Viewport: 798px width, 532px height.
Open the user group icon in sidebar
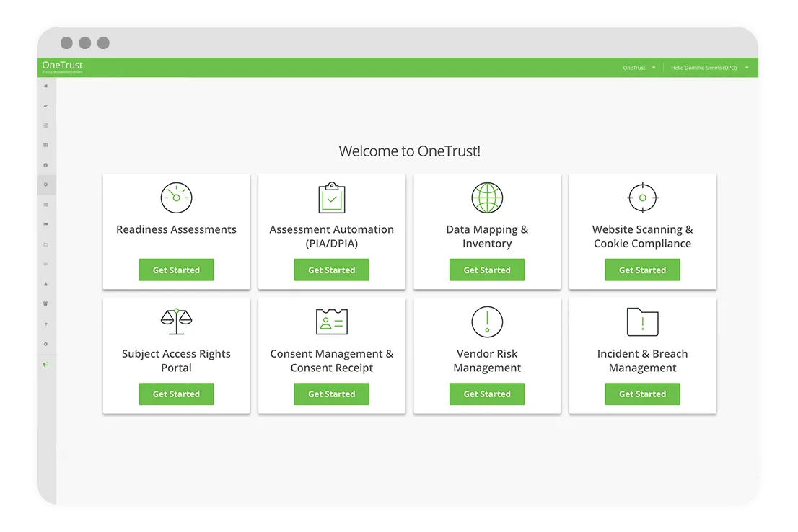tap(45, 303)
